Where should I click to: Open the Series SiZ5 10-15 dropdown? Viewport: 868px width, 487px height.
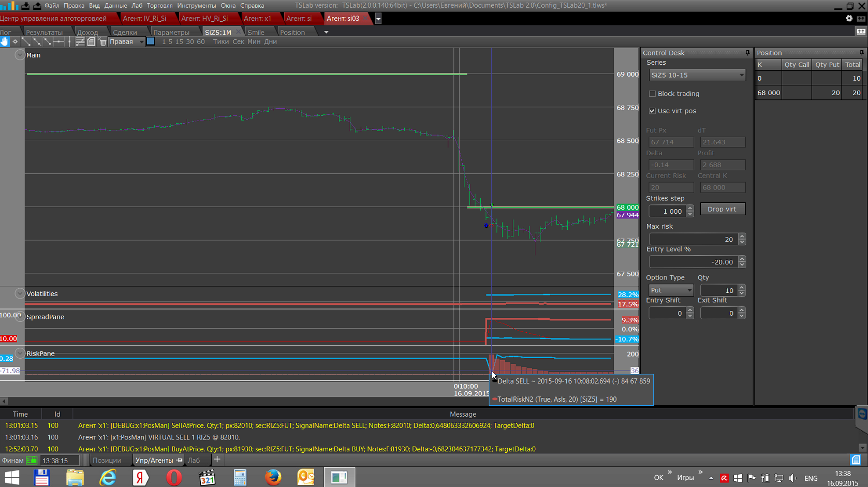click(x=697, y=75)
